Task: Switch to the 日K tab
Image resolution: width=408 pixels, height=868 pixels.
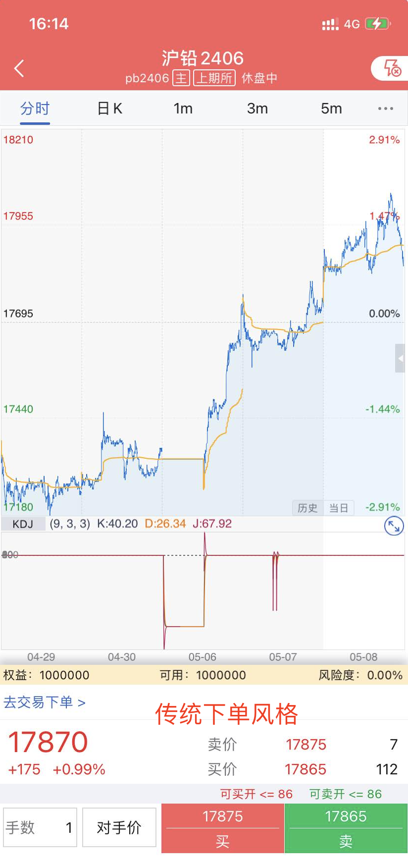Action: [x=109, y=108]
